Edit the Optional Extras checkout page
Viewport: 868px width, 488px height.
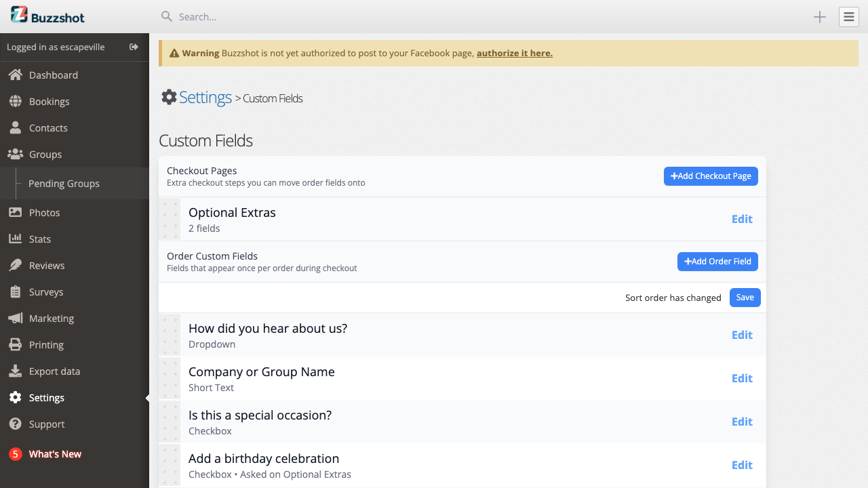742,219
